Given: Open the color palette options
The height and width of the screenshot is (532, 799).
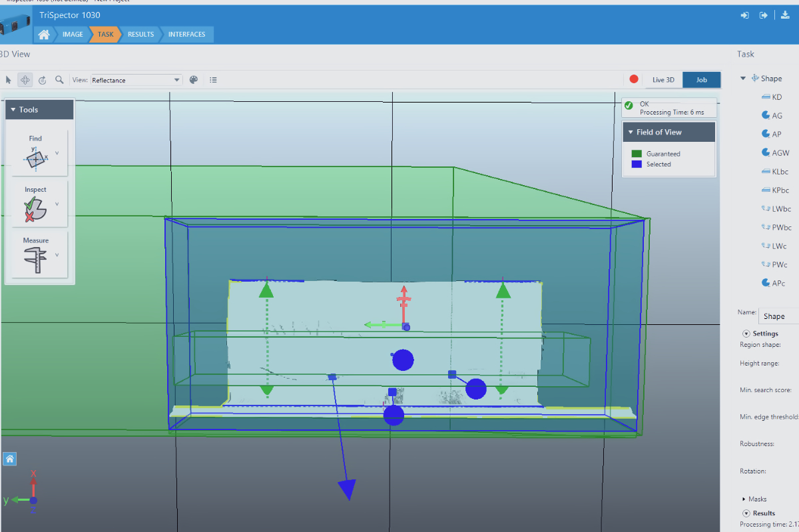Looking at the screenshot, I should click(x=194, y=80).
